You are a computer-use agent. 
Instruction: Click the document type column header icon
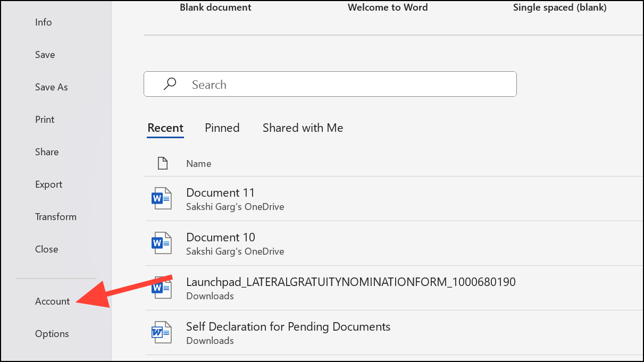(x=163, y=163)
